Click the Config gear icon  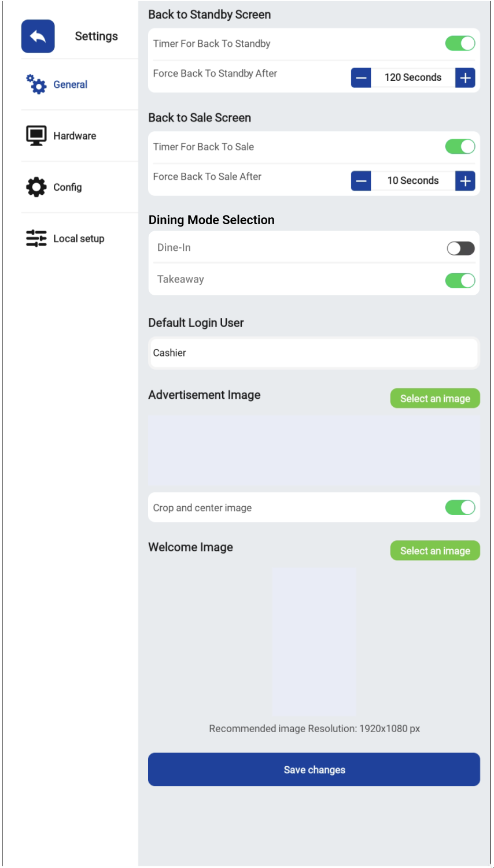point(36,187)
